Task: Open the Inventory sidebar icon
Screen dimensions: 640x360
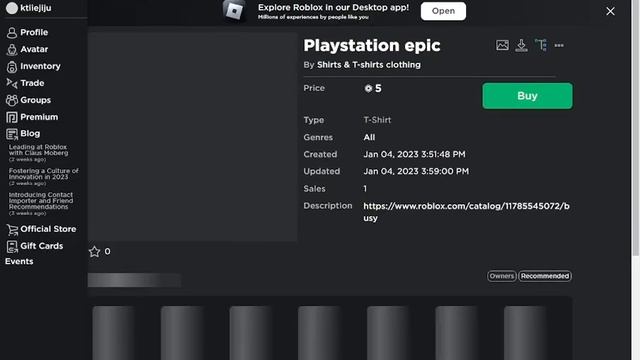Action: pyautogui.click(x=12, y=67)
